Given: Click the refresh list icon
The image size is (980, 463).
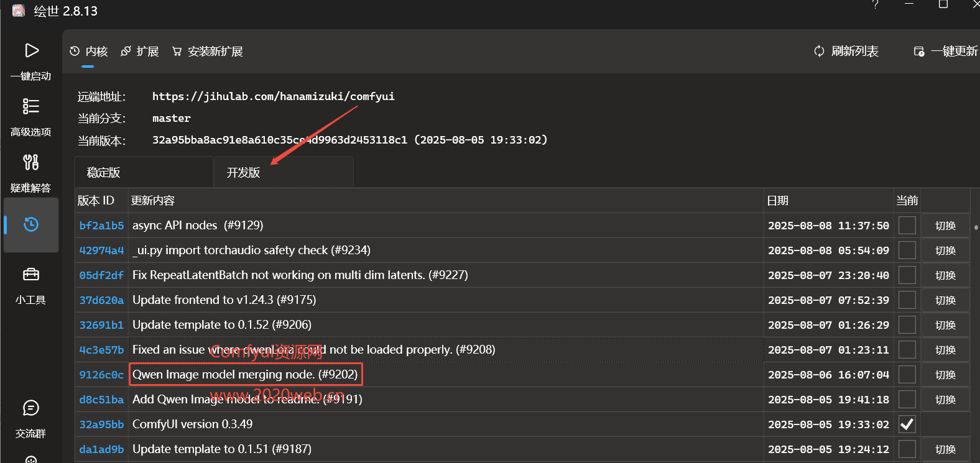Looking at the screenshot, I should pos(819,51).
